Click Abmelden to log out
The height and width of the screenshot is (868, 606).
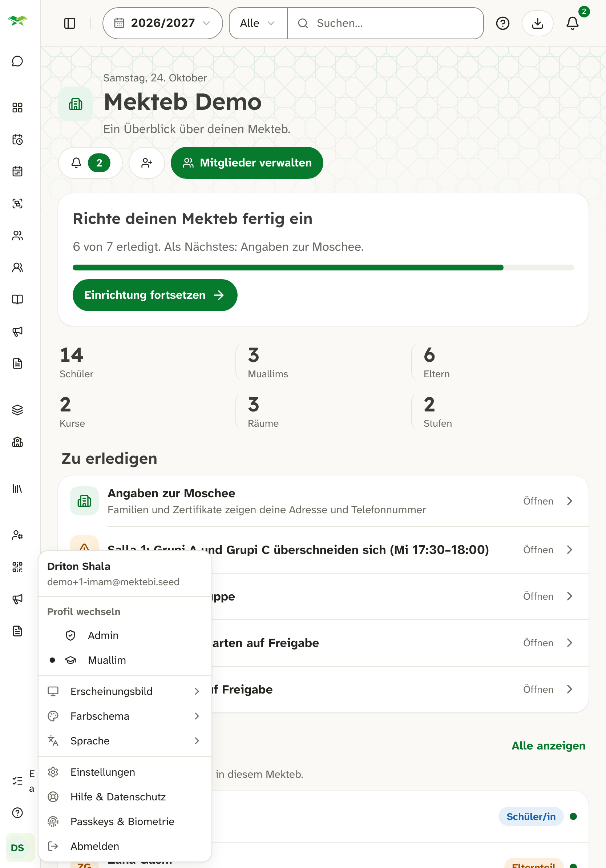[x=125, y=846]
